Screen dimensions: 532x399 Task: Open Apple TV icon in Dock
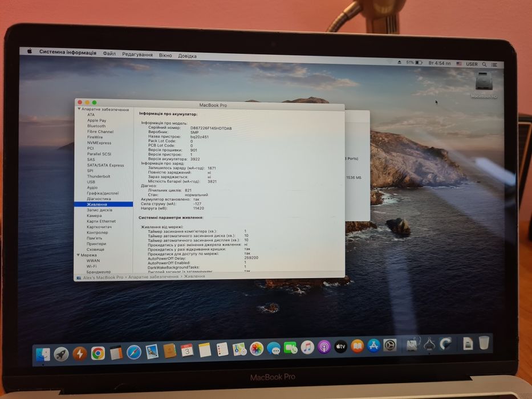tap(340, 347)
